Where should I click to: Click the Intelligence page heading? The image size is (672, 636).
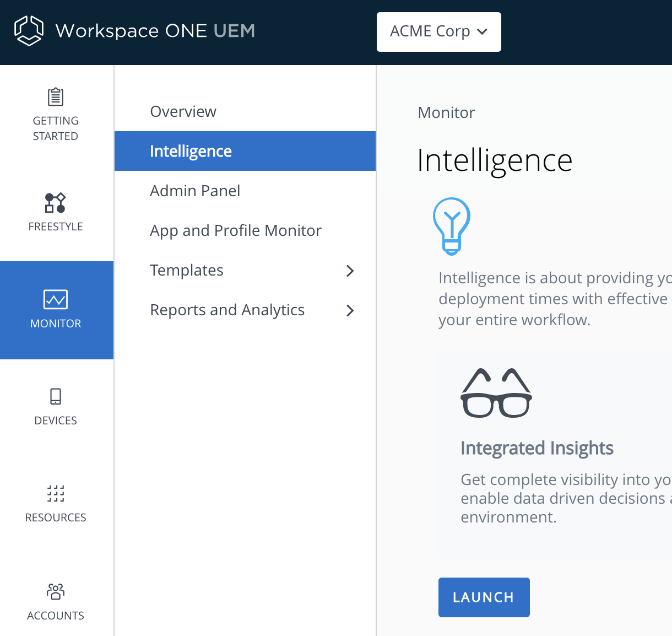click(495, 160)
